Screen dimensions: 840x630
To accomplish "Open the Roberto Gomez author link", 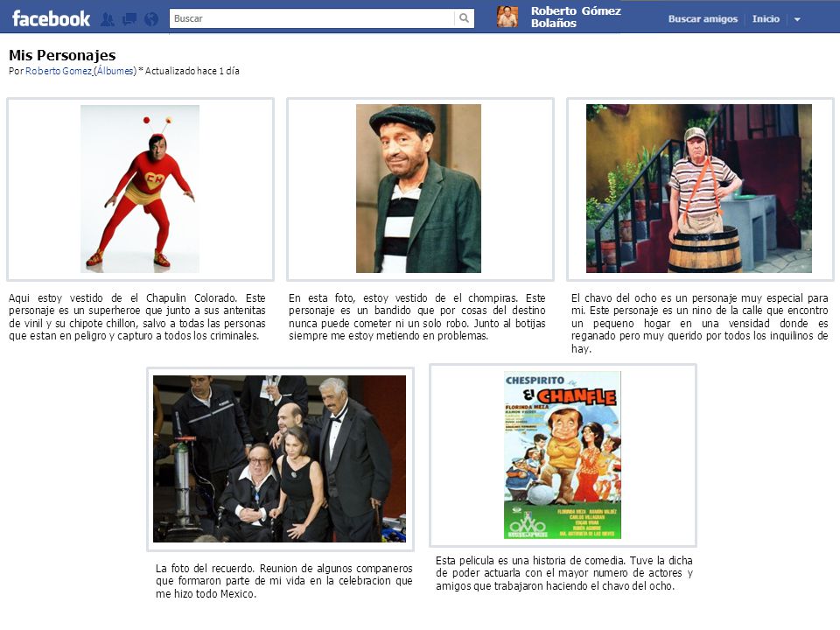I will tap(59, 71).
